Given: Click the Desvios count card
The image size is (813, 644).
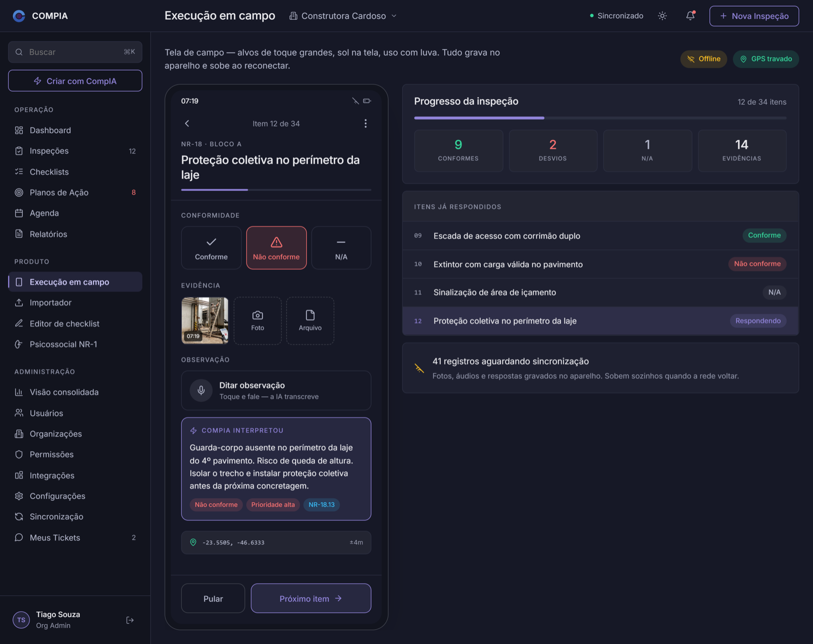Looking at the screenshot, I should click(x=553, y=151).
